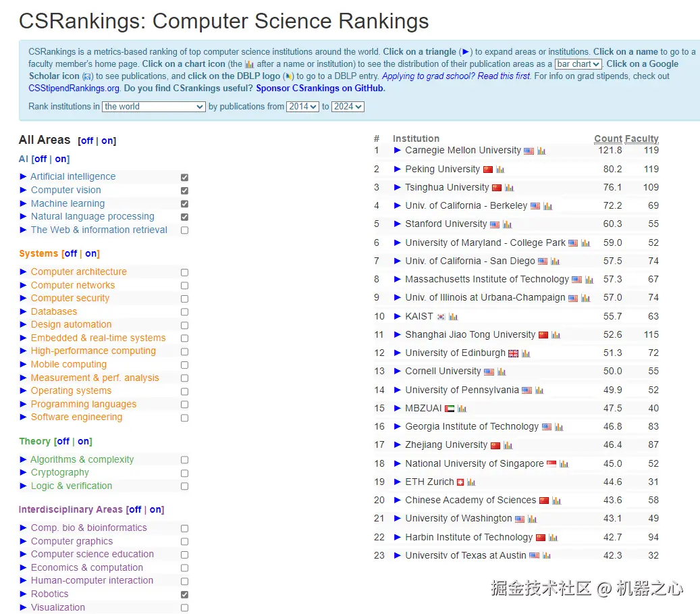Open the start year 2014 dropdown
Viewport: 700px width, 614px height.
click(302, 106)
